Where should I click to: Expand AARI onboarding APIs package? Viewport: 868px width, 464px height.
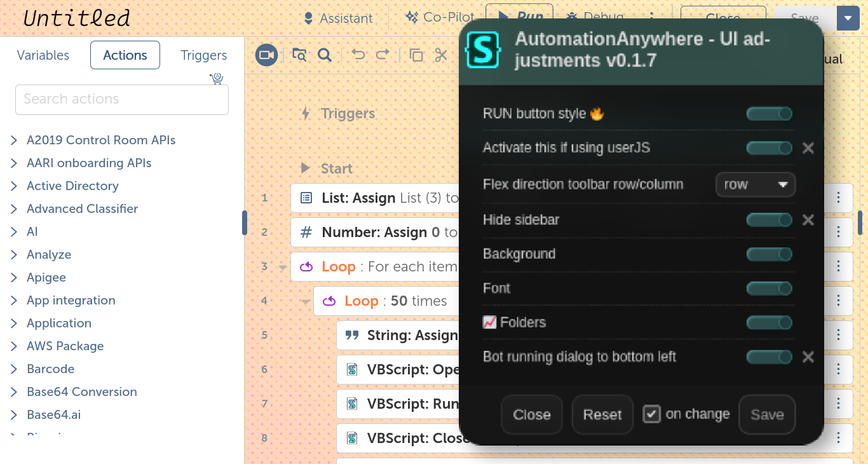[14, 163]
